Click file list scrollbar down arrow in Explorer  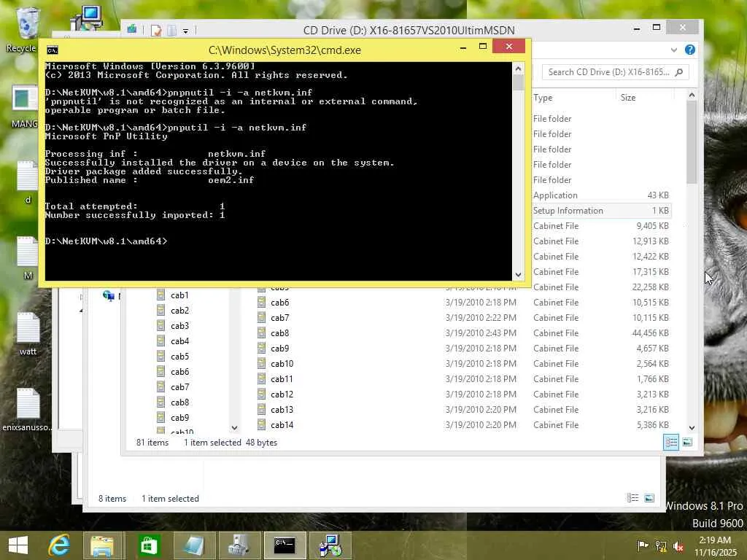(x=692, y=427)
